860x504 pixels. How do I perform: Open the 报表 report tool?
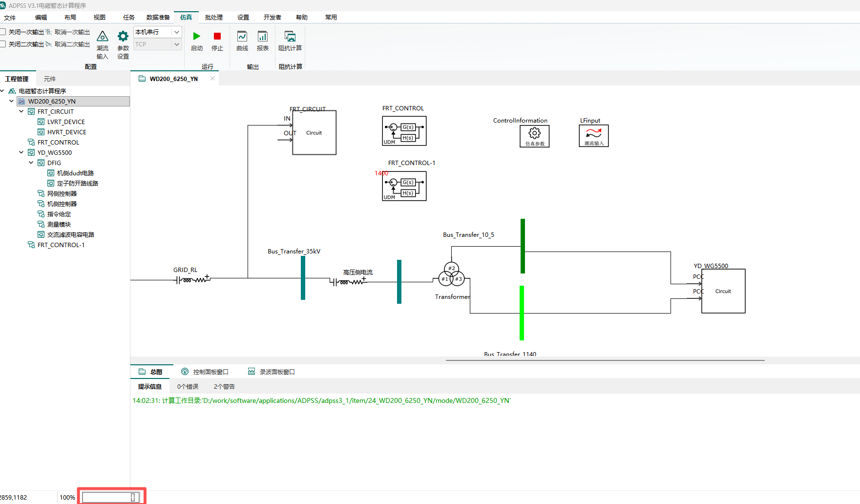point(263,37)
